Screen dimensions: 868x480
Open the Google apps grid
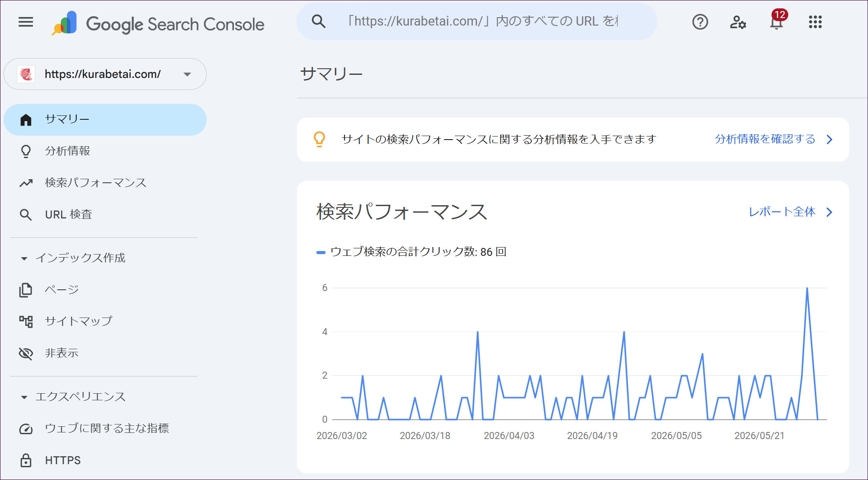(815, 22)
